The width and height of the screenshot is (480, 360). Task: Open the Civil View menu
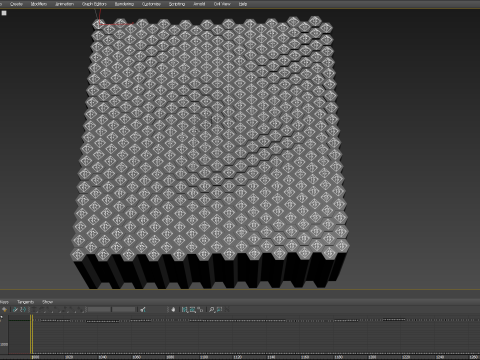point(222,4)
